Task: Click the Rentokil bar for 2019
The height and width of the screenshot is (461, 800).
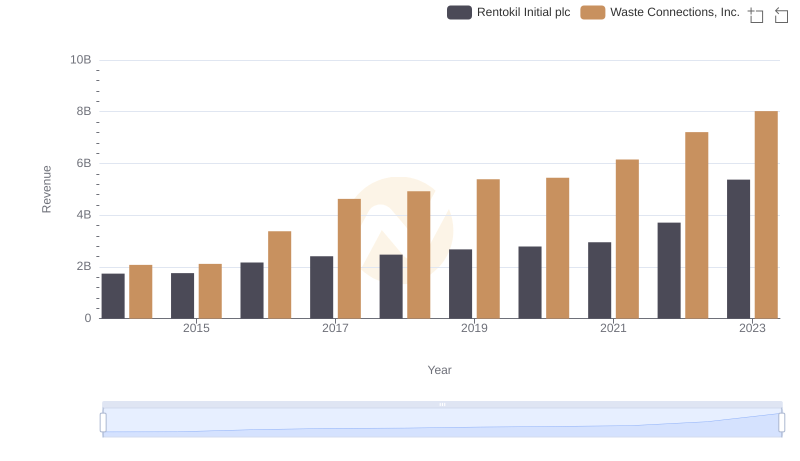Action: point(461,284)
